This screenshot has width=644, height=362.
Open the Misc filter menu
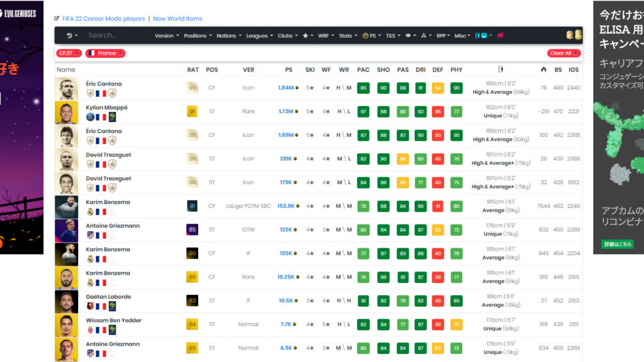462,36
